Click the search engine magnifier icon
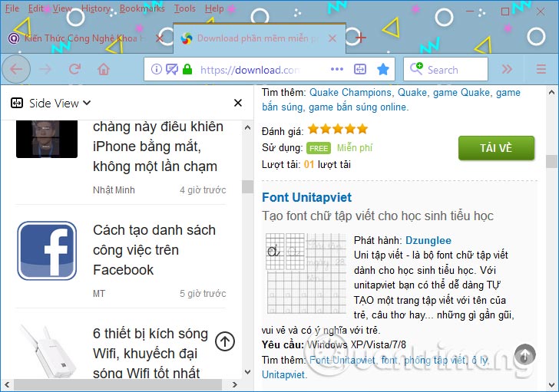The width and height of the screenshot is (559, 392). [x=416, y=69]
